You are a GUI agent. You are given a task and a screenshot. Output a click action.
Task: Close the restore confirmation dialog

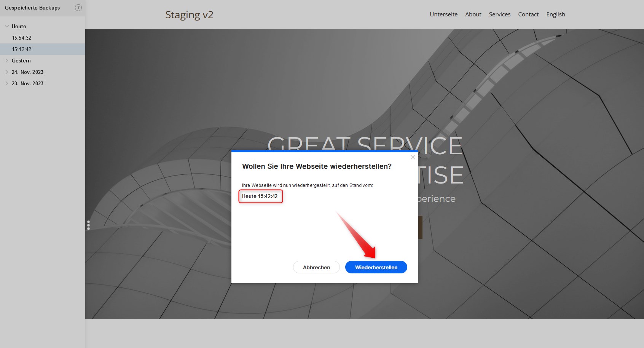pyautogui.click(x=413, y=157)
